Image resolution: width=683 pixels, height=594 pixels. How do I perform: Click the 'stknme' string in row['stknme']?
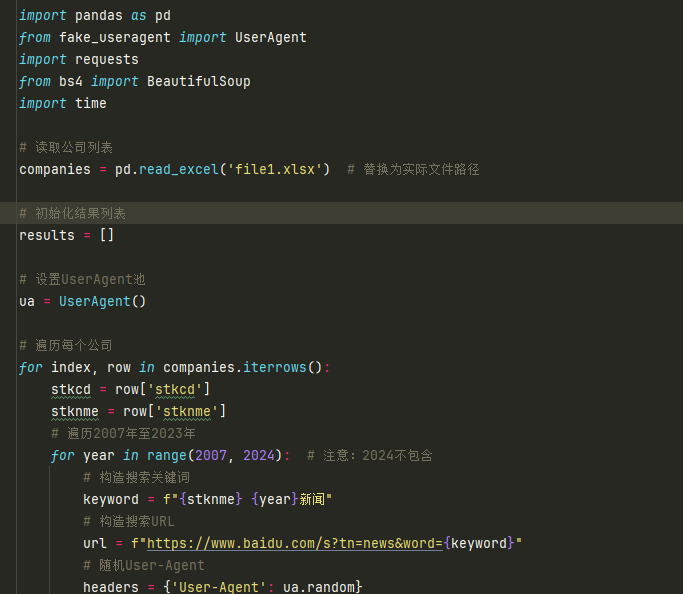[187, 412]
